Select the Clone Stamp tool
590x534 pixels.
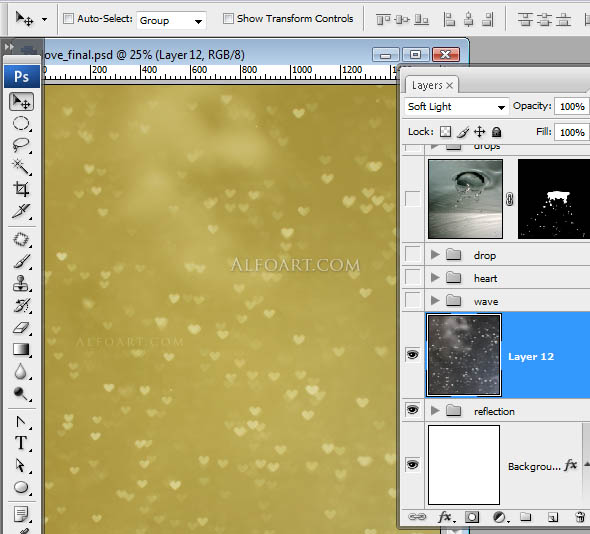pos(21,283)
